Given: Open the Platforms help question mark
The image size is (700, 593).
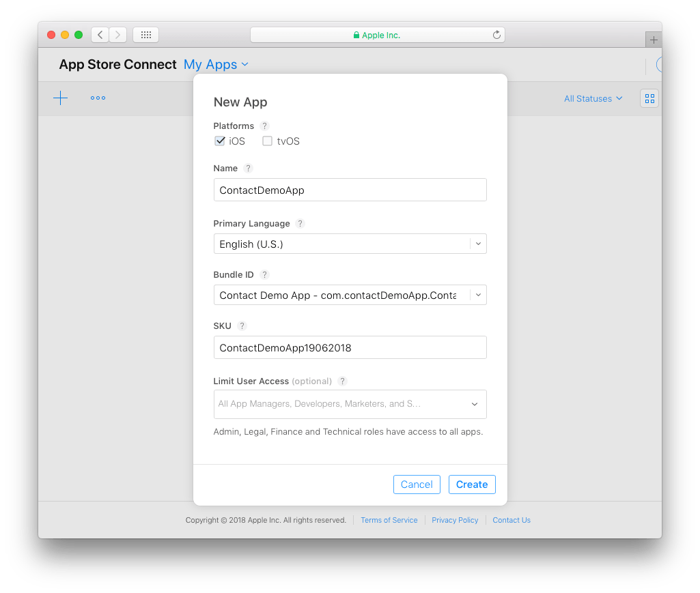Looking at the screenshot, I should (x=264, y=126).
